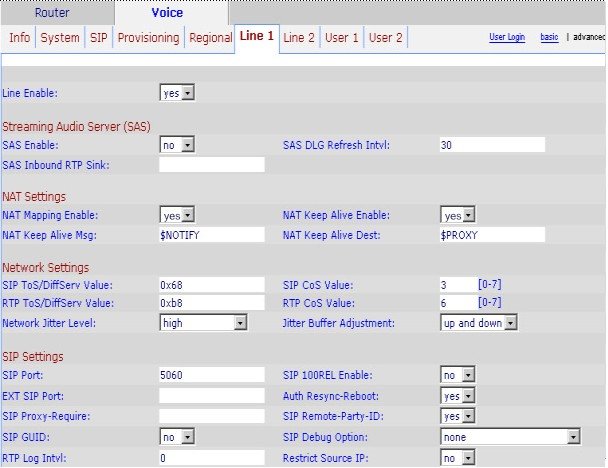Expand the SAS Enable dropdown
This screenshot has height=468, width=608.
(177, 145)
